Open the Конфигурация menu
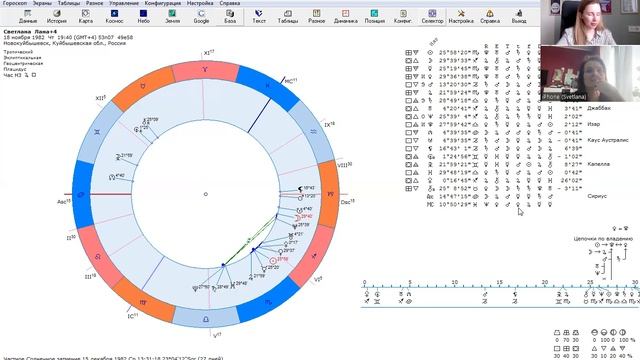This screenshot has height=360, width=640. 162,3
